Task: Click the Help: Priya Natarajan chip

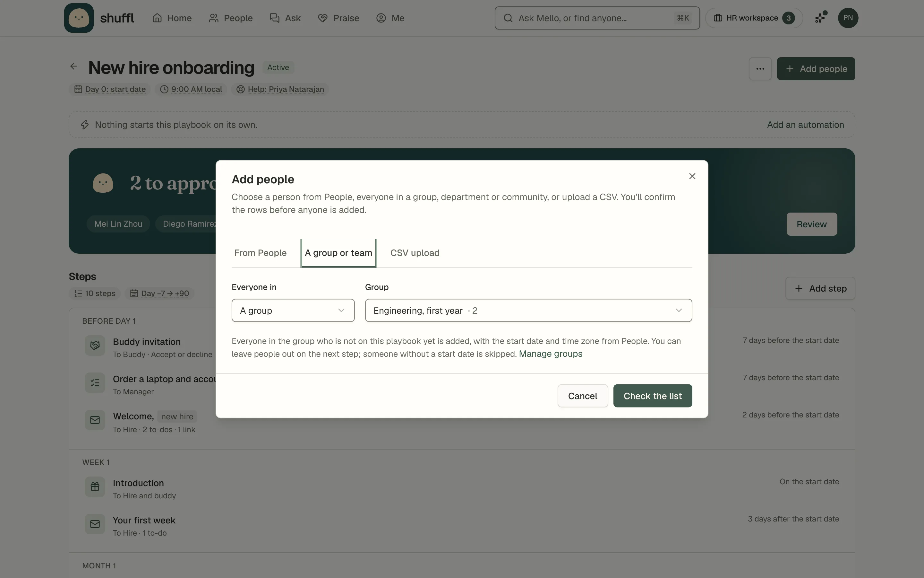Action: (280, 89)
